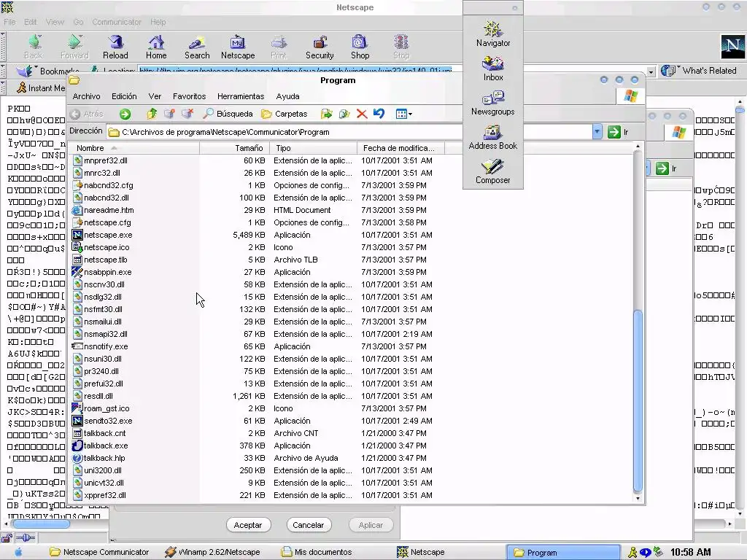Open the Communicator menu in Netscape
747x560 pixels.
coord(117,22)
